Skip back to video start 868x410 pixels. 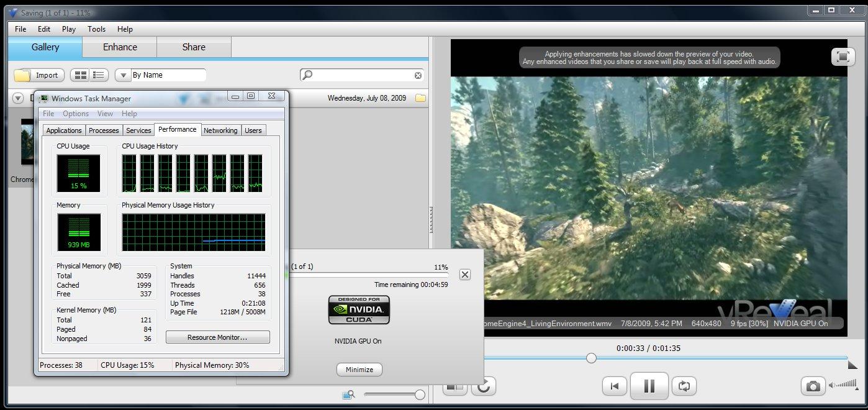(x=614, y=386)
